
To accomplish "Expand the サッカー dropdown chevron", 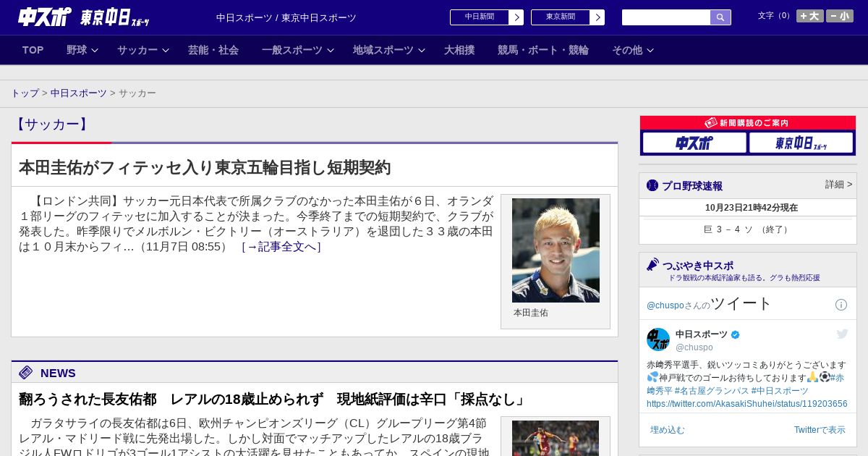I will point(166,50).
